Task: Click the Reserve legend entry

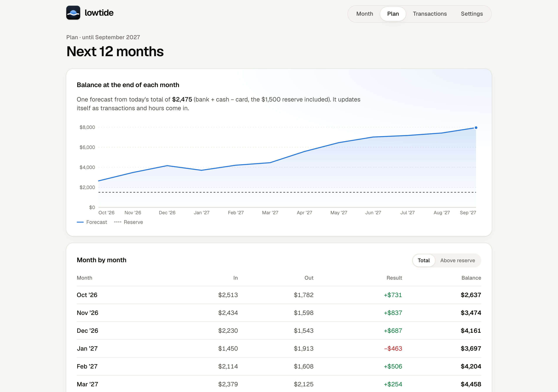Action: point(129,222)
